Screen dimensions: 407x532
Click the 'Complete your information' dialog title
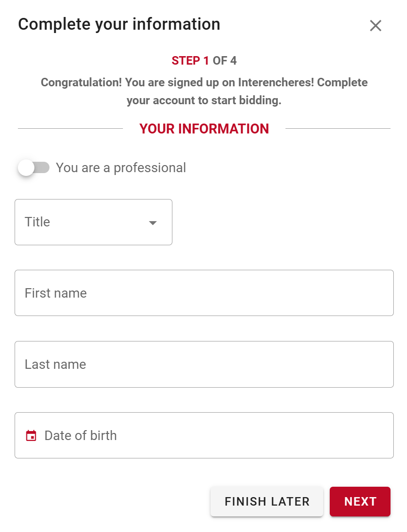(x=119, y=24)
